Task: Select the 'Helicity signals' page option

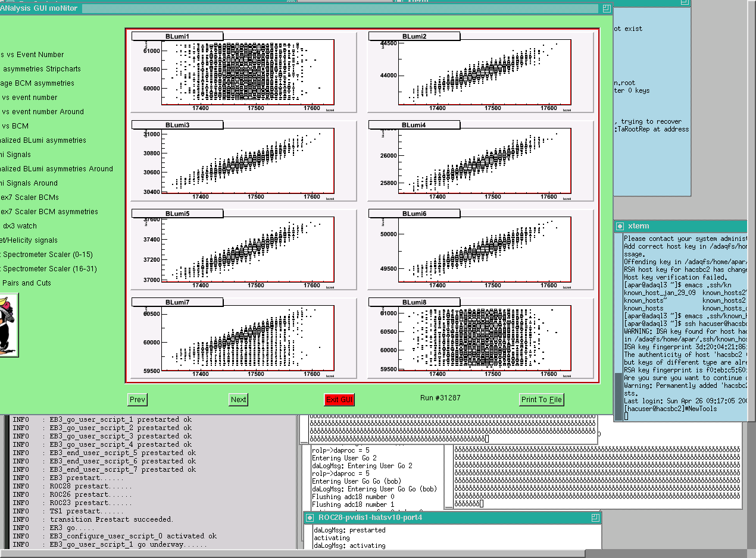Action: pos(29,240)
